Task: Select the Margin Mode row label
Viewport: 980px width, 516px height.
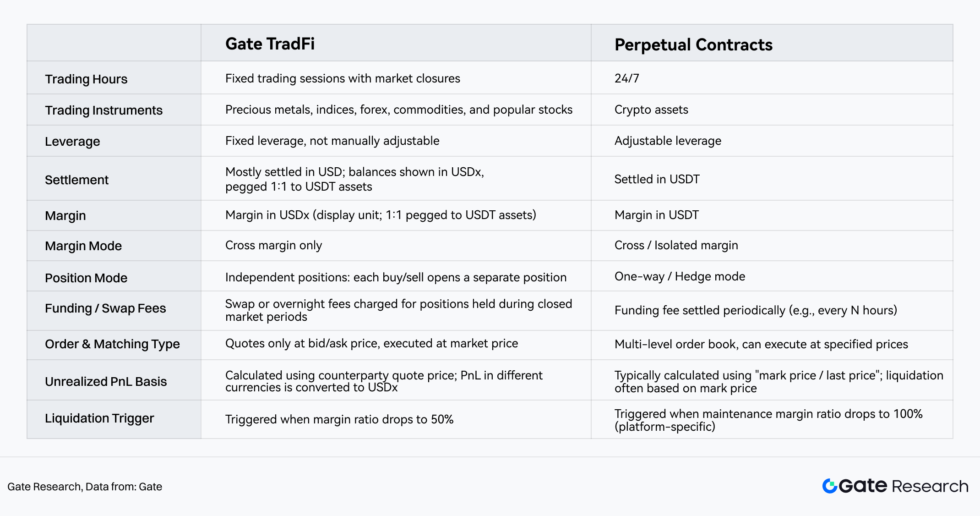Action: click(83, 246)
